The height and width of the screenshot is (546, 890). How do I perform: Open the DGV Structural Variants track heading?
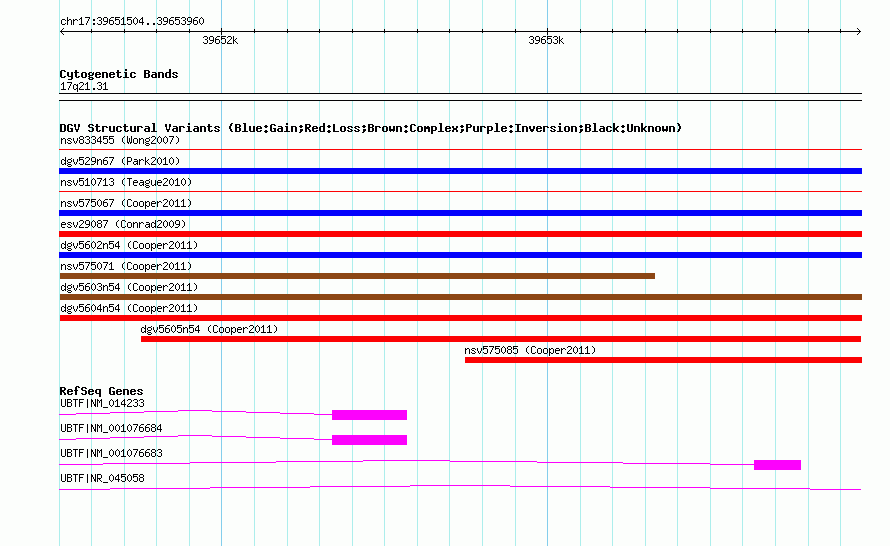tap(371, 128)
